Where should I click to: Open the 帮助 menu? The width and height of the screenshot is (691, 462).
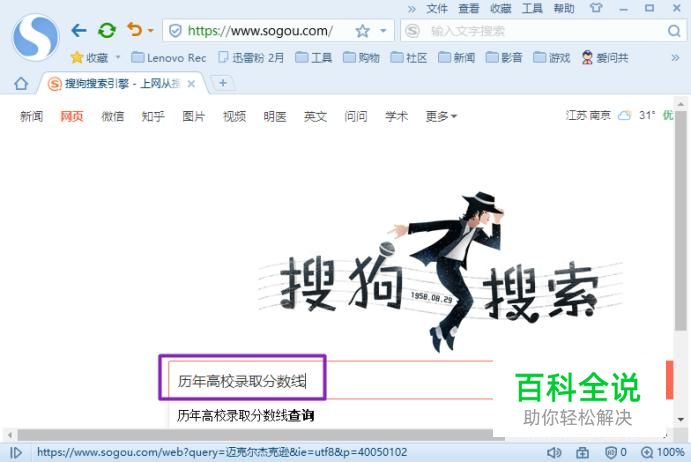point(564,8)
